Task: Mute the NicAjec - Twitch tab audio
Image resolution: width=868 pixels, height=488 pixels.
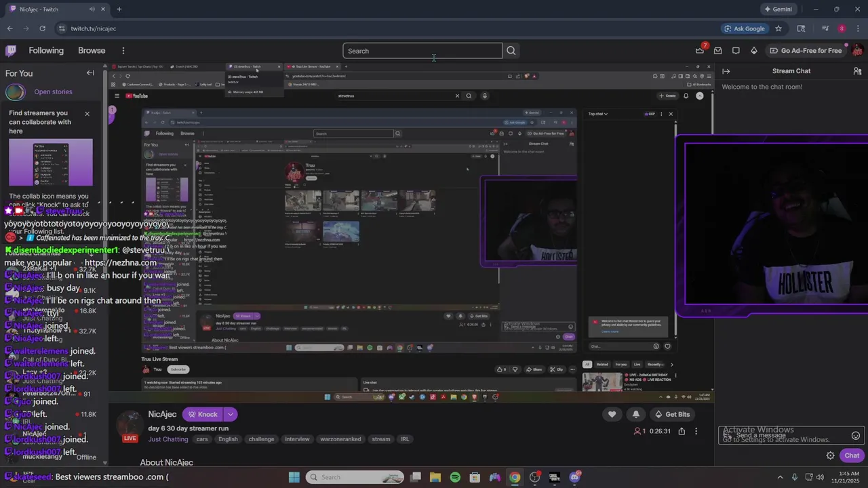Action: click(x=92, y=9)
